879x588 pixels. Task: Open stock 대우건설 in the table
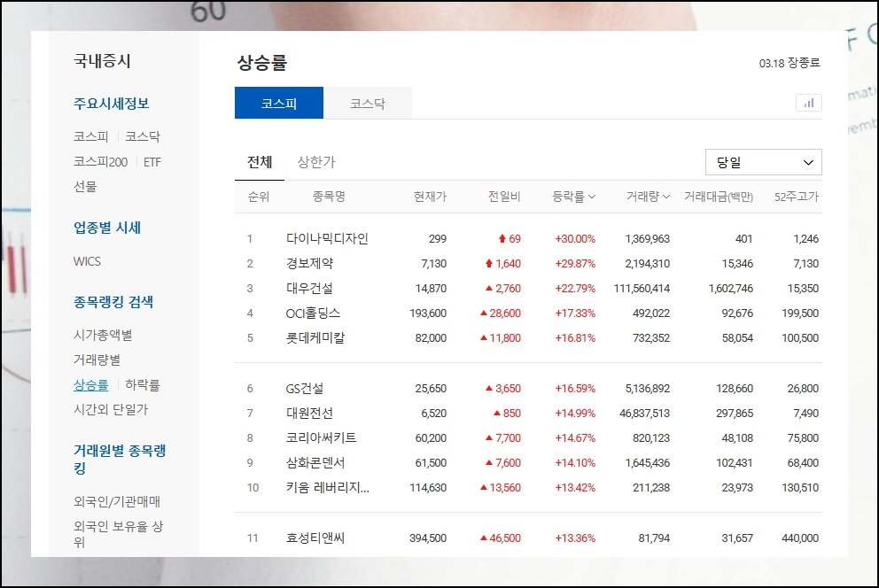click(309, 289)
